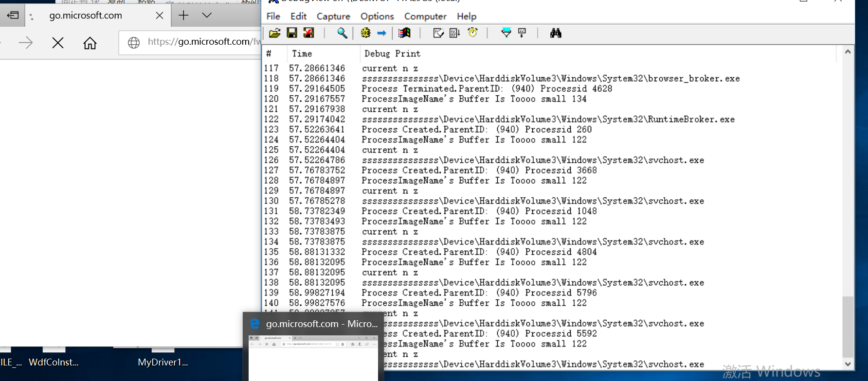Click row number 121
The width and height of the screenshot is (868, 381).
coord(271,109)
